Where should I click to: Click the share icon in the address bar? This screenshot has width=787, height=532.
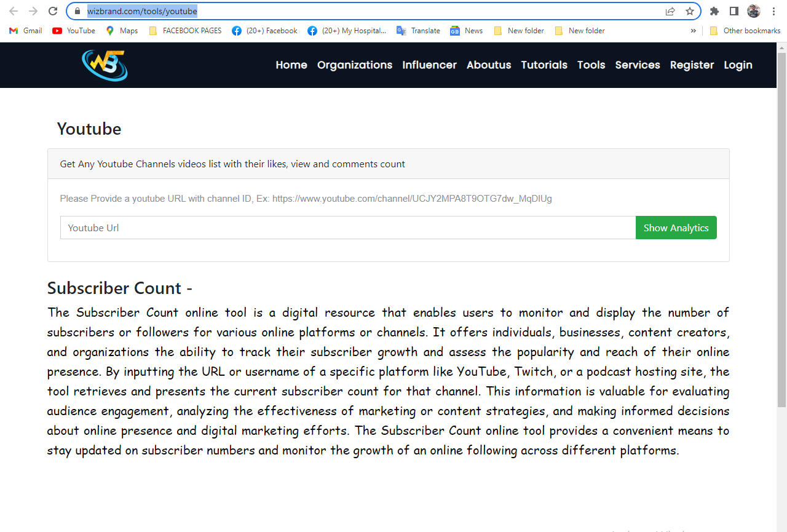(x=670, y=10)
